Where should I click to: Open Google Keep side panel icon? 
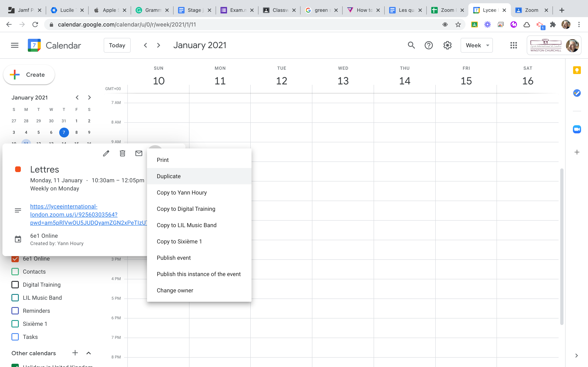point(577,70)
